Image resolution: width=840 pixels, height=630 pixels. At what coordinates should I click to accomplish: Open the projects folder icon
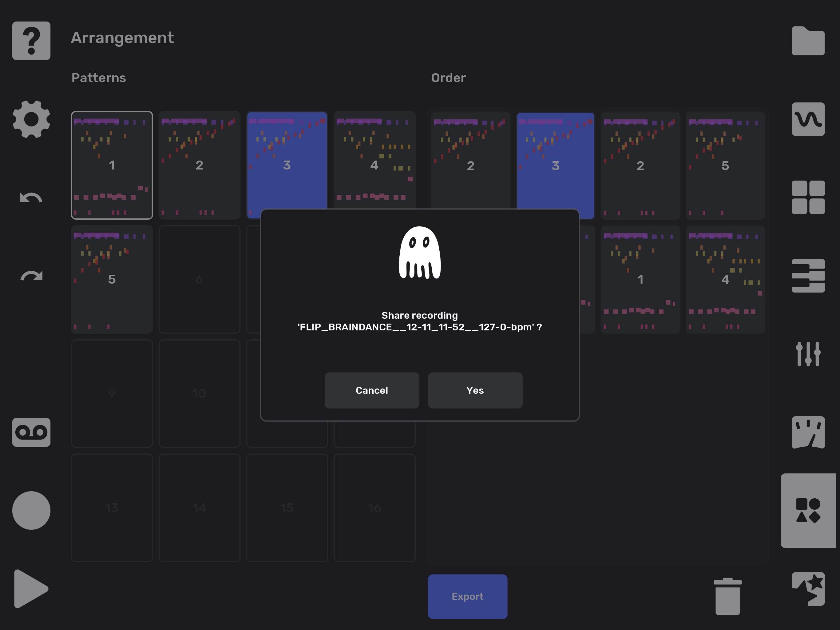pos(808,41)
